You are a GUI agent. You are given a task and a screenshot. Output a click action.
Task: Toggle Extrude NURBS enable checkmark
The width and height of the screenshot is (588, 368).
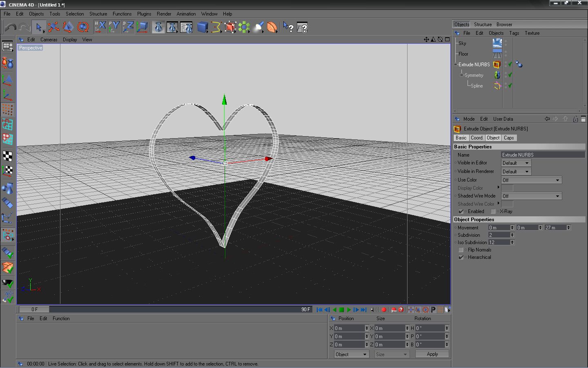[510, 64]
